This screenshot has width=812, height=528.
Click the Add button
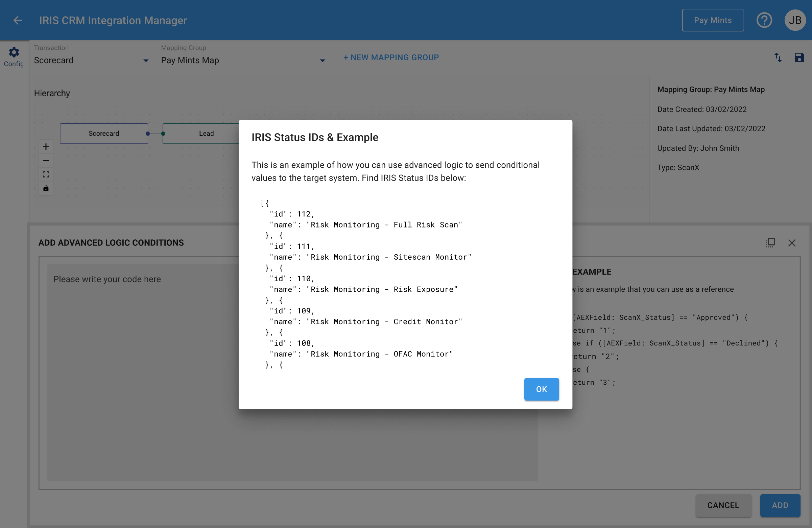tap(780, 505)
